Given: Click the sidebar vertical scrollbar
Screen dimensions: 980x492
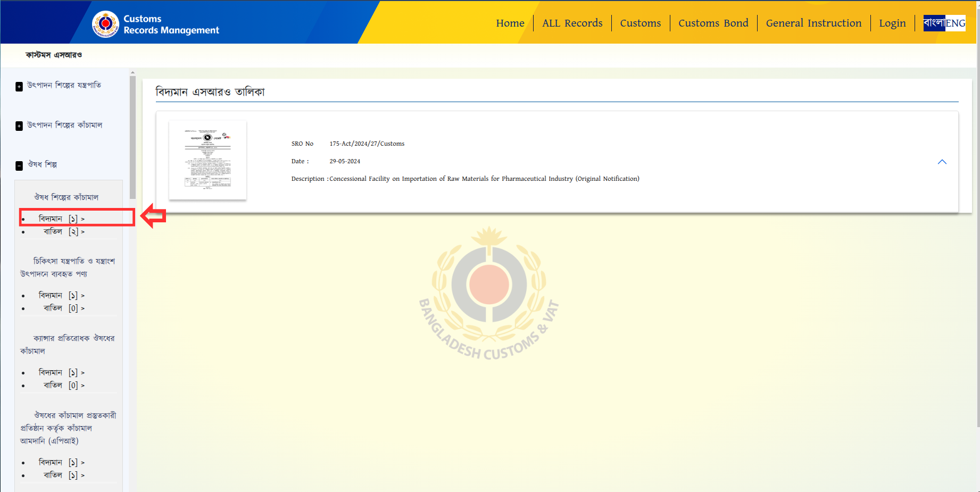Looking at the screenshot, I should (x=132, y=137).
